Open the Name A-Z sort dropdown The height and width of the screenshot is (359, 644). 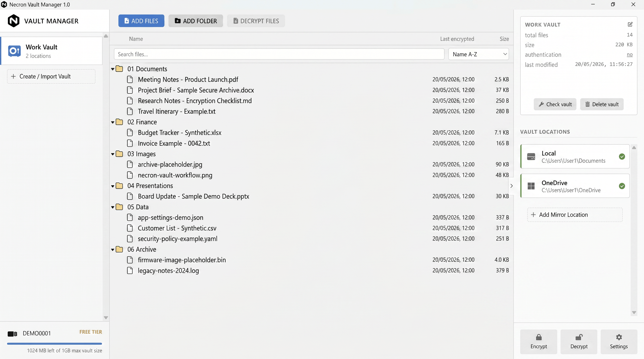(x=479, y=54)
